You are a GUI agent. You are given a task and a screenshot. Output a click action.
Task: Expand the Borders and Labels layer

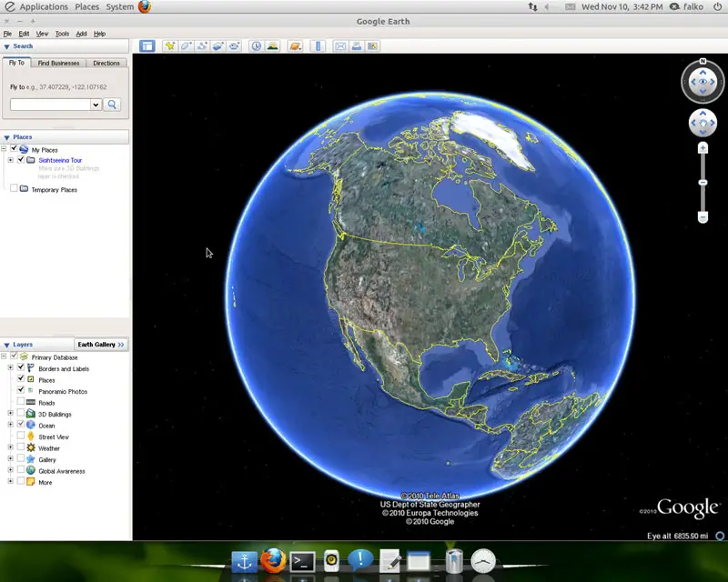[10, 367]
